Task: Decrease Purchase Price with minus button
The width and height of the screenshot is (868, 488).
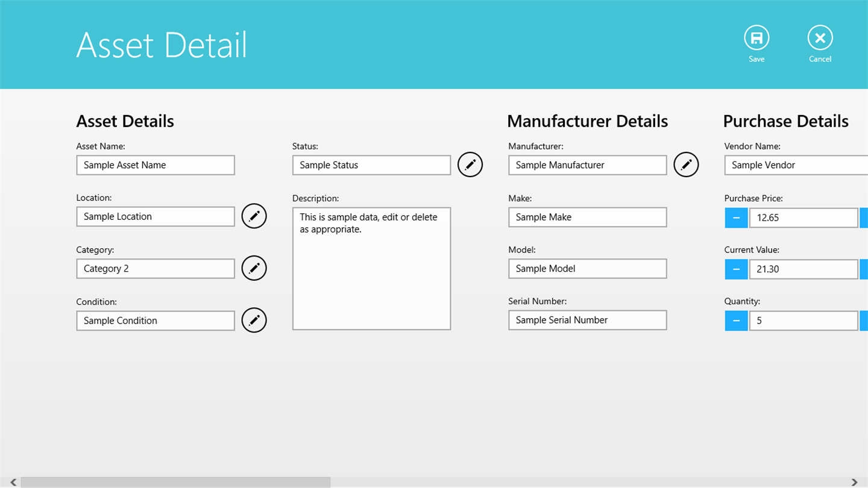Action: [736, 217]
